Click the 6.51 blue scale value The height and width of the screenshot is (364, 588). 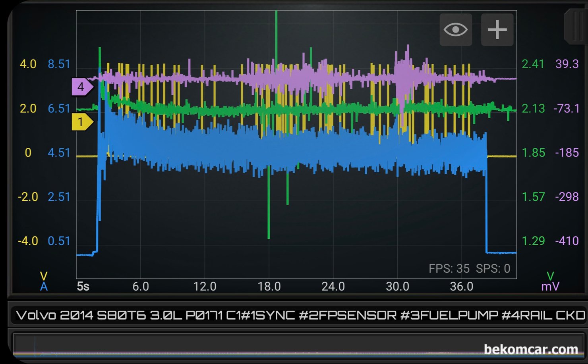pos(59,108)
